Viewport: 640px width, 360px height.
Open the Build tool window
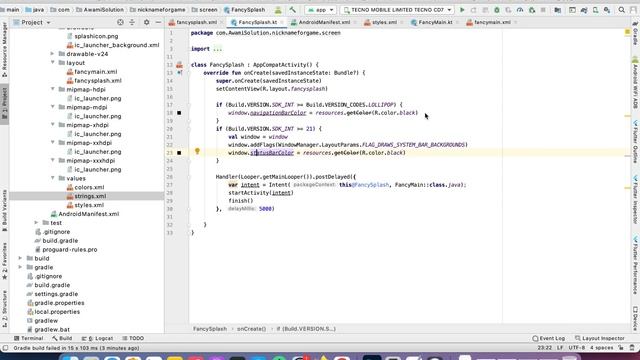coord(62,338)
